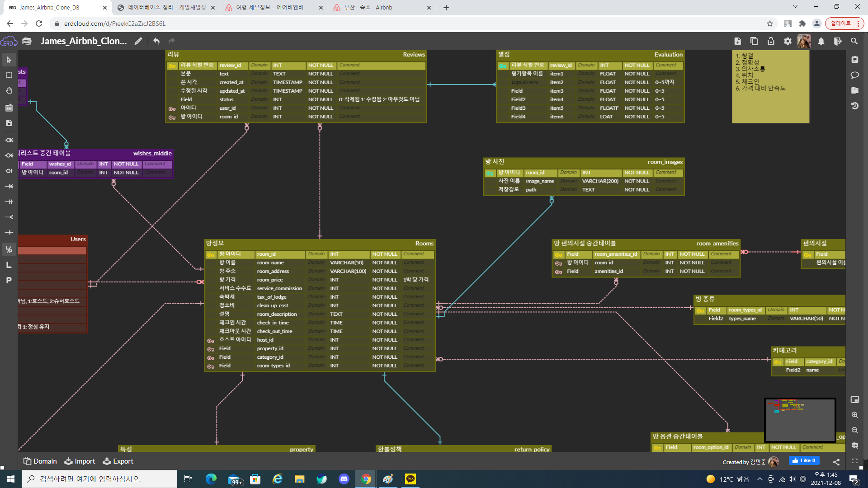Screen dimensions: 868x488
Task: Expand the Chrome tab search chevron
Action: [x=795, y=7]
